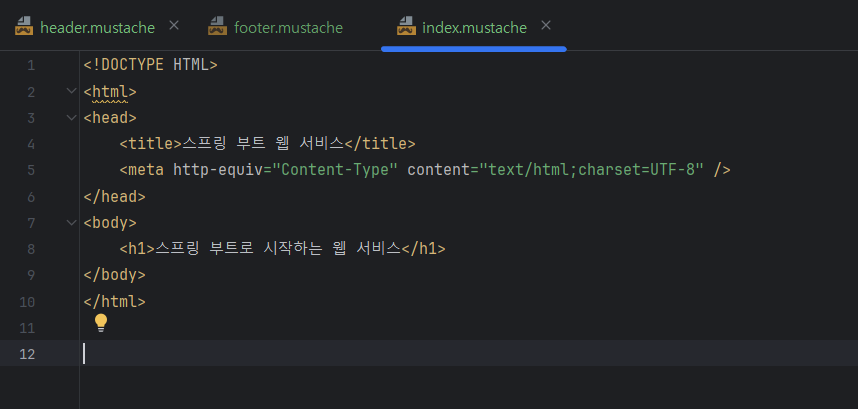Select the index.mustache tab

(x=474, y=27)
